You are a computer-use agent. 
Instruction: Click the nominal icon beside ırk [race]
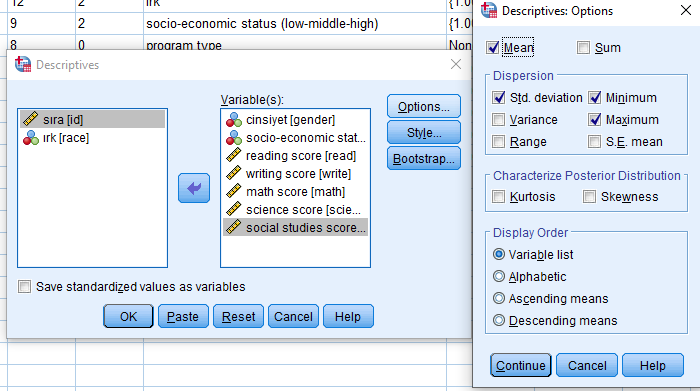[30, 138]
